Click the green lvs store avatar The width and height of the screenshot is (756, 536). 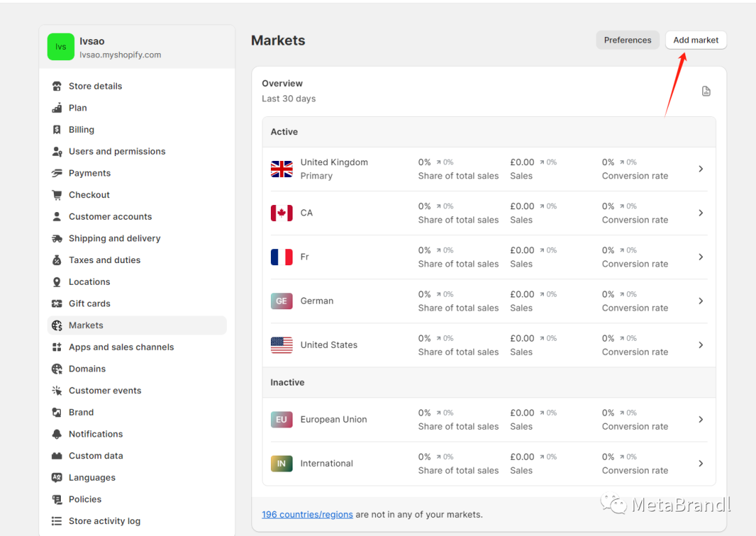pyautogui.click(x=61, y=47)
